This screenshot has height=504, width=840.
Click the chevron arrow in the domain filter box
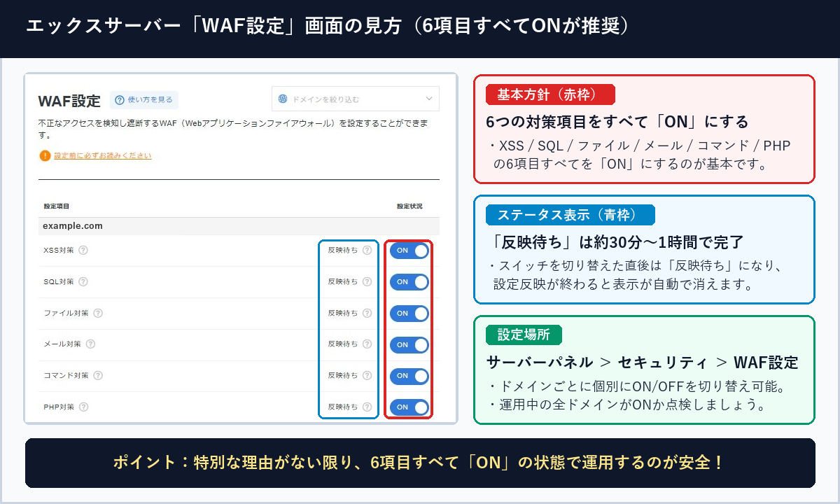tap(429, 99)
